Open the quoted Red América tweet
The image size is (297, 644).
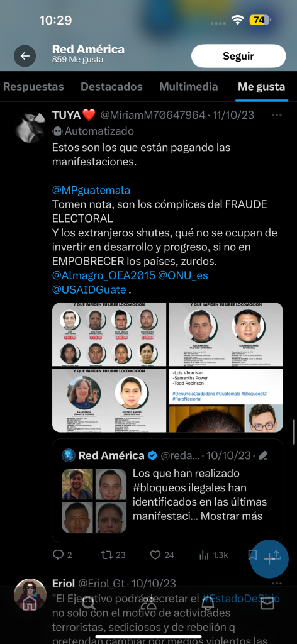pyautogui.click(x=167, y=491)
